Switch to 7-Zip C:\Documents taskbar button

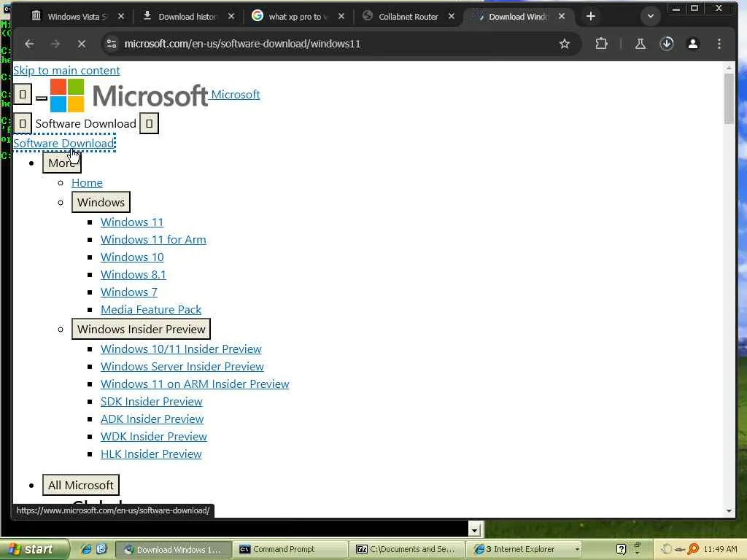point(407,550)
